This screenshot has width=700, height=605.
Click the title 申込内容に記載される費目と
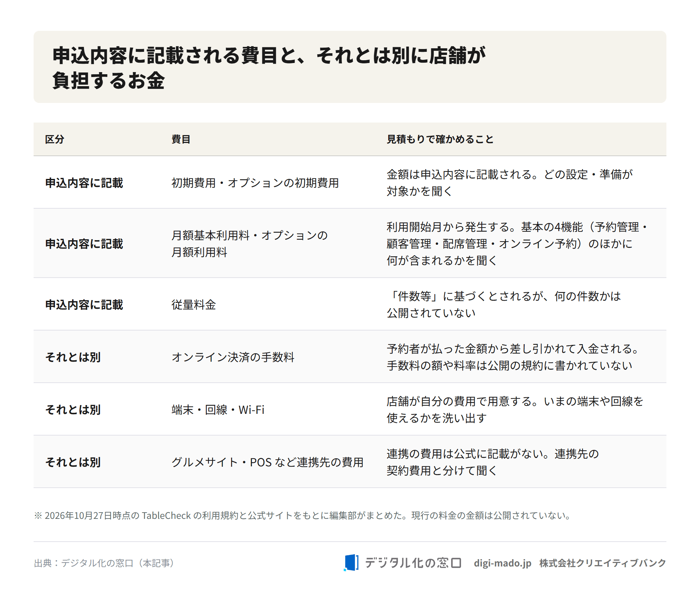point(175,55)
